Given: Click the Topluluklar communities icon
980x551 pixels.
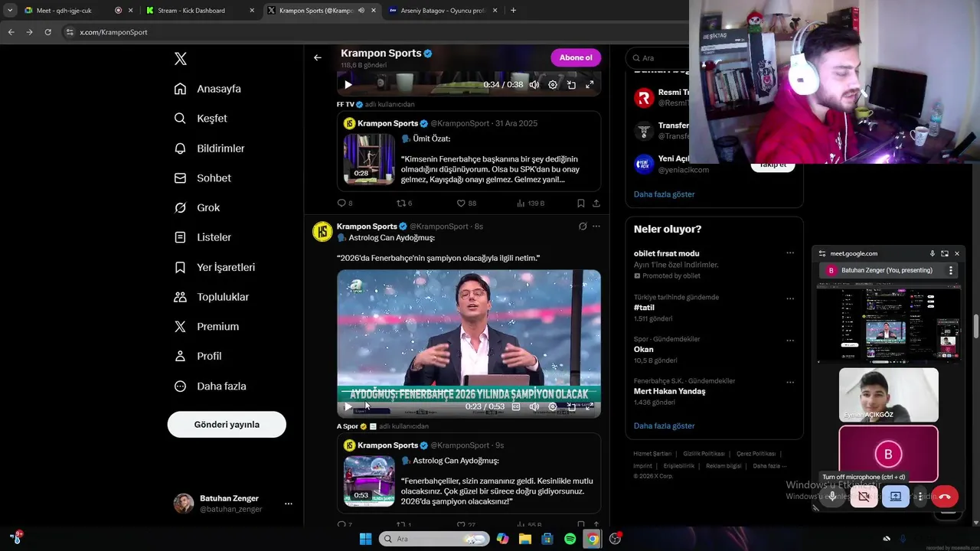Looking at the screenshot, I should point(180,297).
